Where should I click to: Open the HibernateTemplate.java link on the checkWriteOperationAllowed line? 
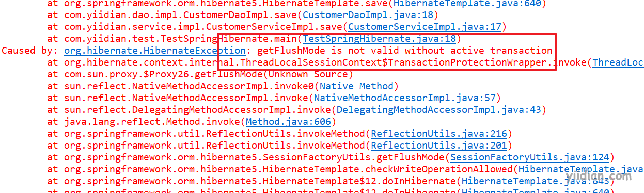coord(581,169)
